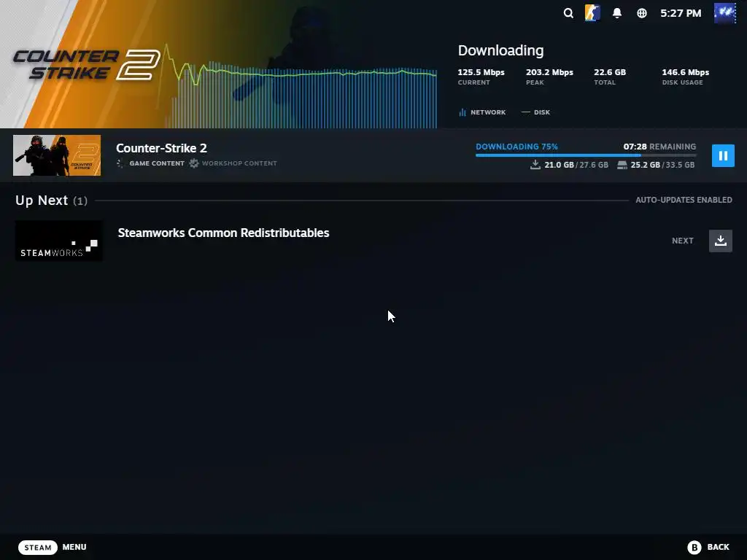Click the 5:27 PM clock

click(x=681, y=13)
